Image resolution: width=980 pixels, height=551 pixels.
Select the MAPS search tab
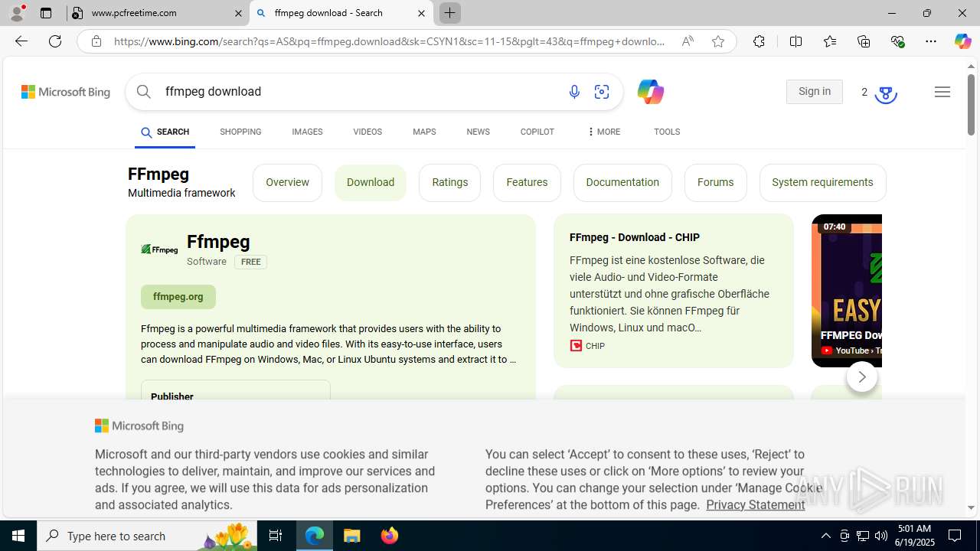(424, 132)
